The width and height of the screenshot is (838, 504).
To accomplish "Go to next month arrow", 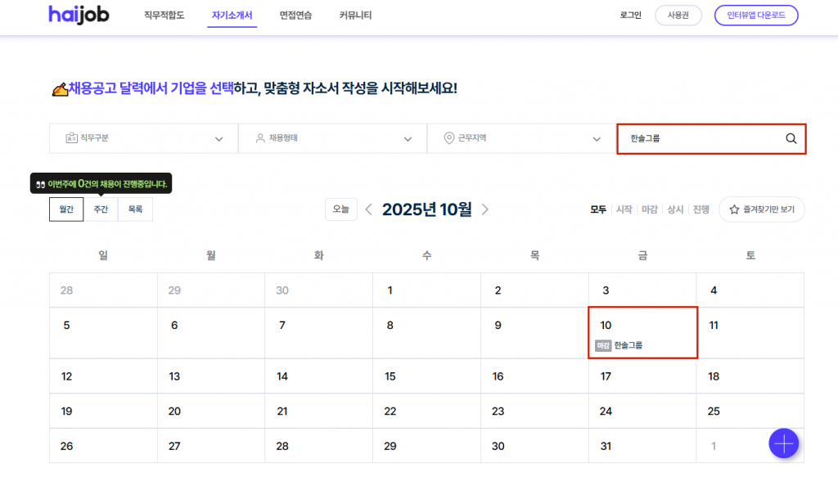I will pyautogui.click(x=485, y=209).
